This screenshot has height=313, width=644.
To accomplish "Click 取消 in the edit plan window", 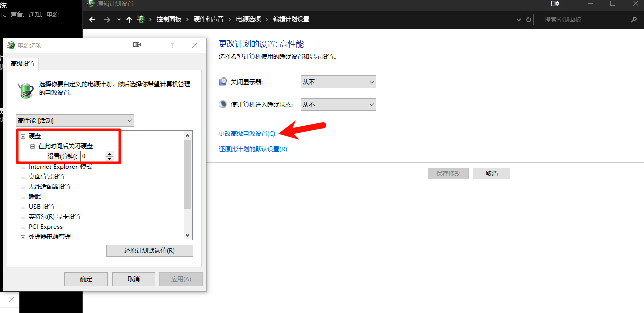I will [x=492, y=173].
